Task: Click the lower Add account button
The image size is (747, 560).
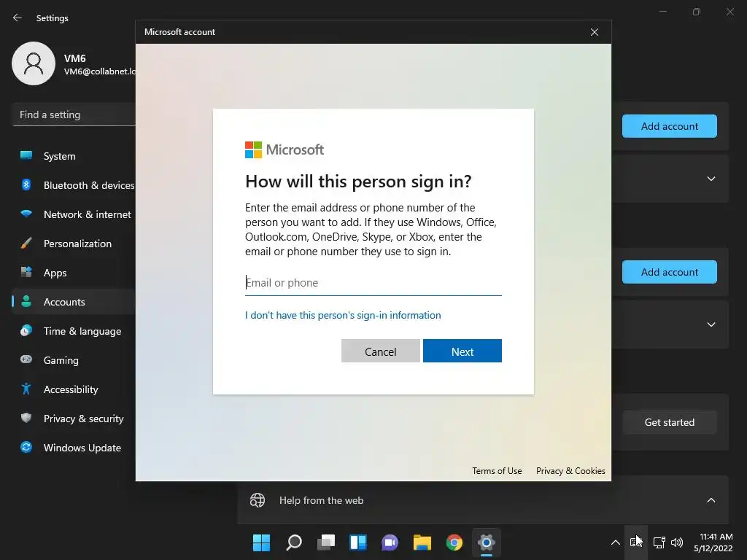Action: pos(670,272)
